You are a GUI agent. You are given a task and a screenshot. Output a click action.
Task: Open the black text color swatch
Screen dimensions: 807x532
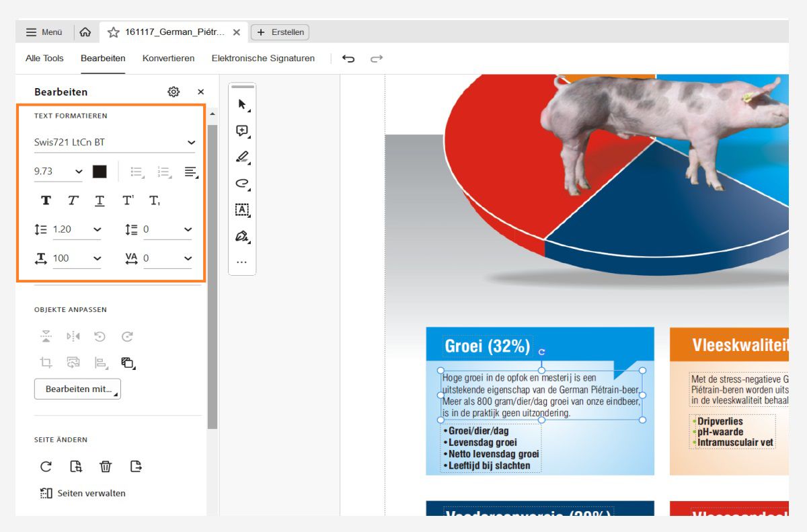[100, 172]
